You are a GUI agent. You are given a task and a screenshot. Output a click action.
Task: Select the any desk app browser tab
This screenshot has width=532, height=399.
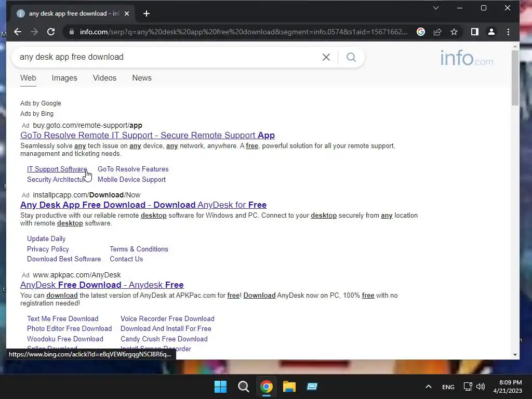(x=73, y=14)
